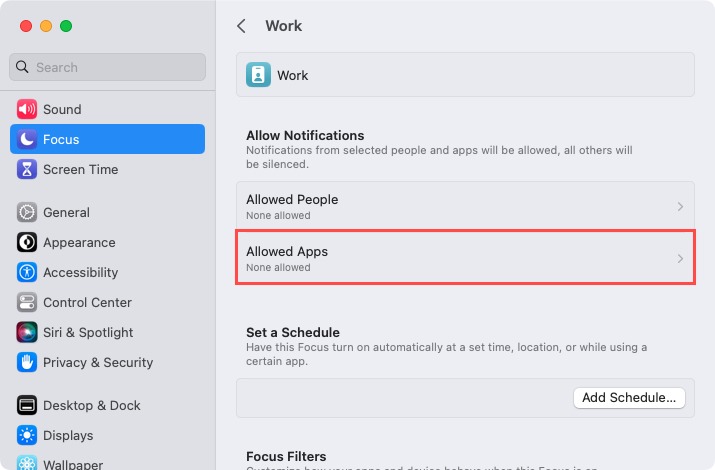
Task: Click the Focus moon icon
Action: [27, 139]
